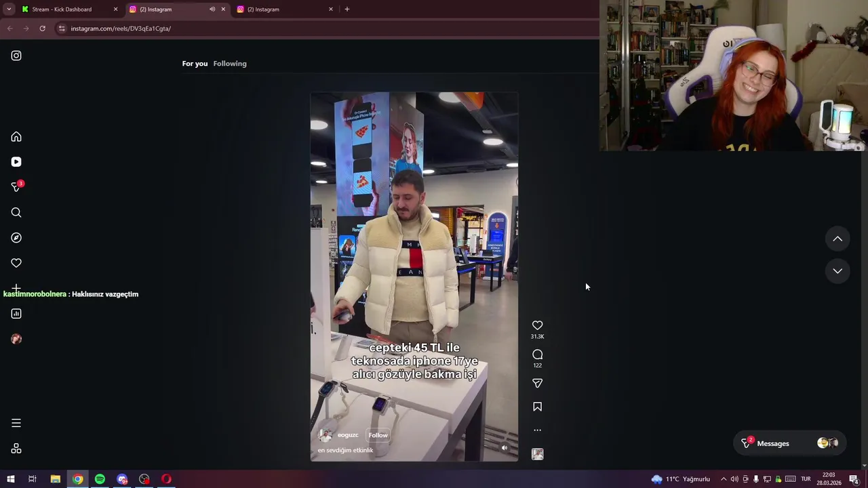Switch to the Following tab
This screenshot has height=488, width=868.
pyautogui.click(x=230, y=64)
